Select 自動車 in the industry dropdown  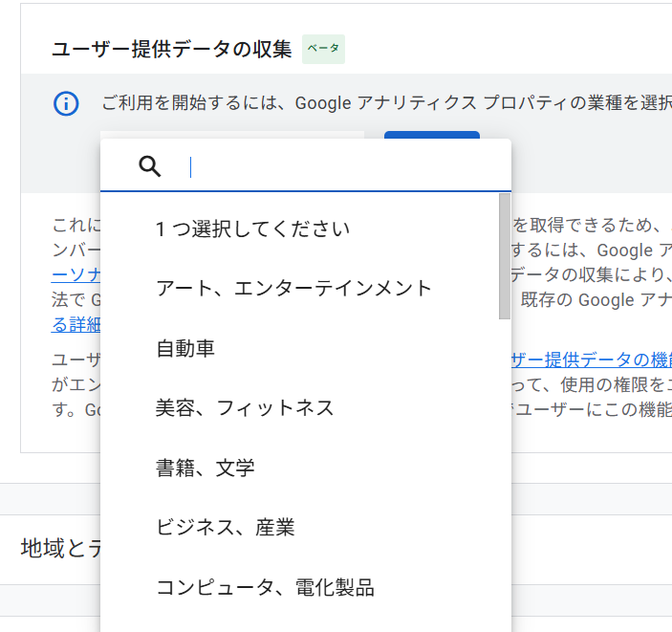(185, 348)
